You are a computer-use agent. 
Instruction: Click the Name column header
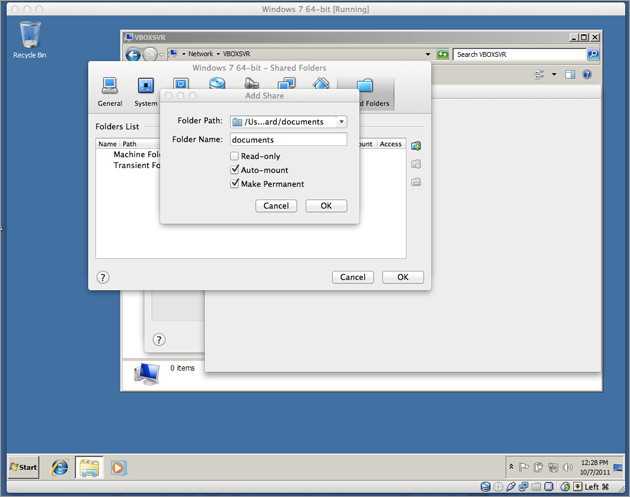click(x=107, y=144)
